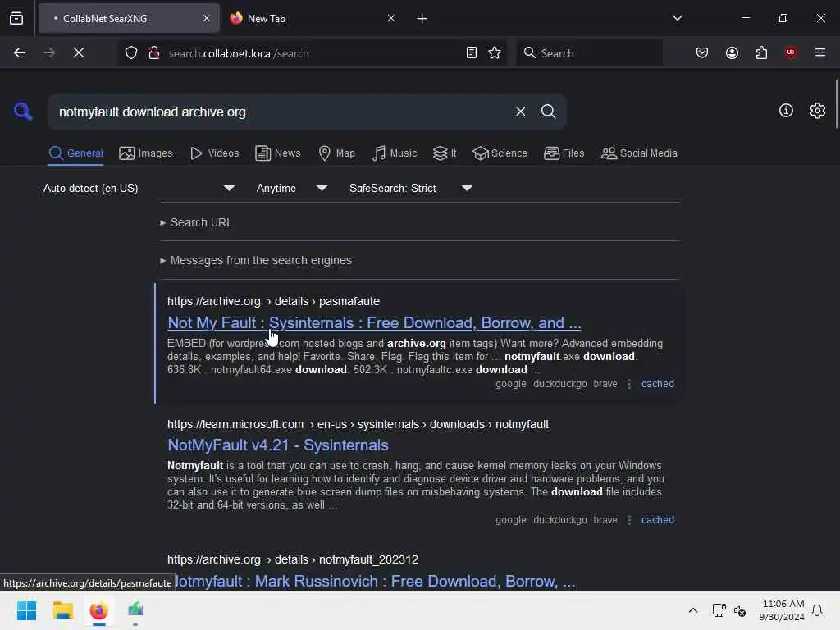Open clock showing 11:06 AM
Screen dimensions: 840x630
pos(783,610)
